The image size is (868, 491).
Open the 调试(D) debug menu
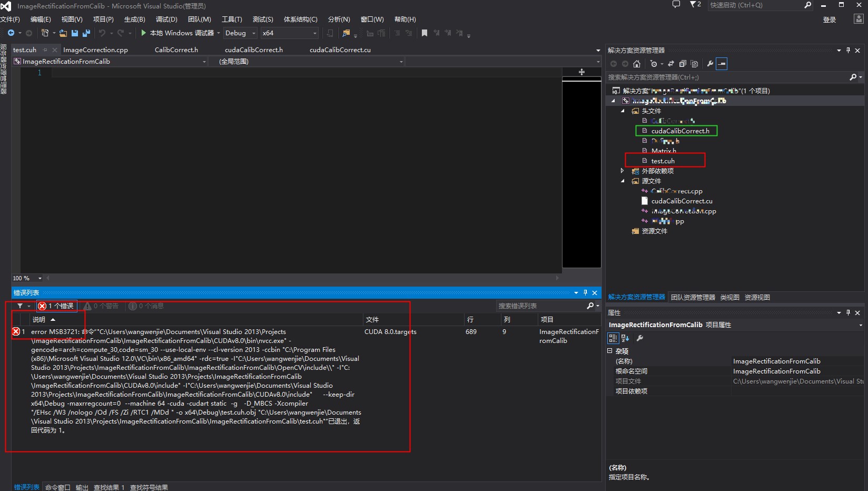pos(166,19)
